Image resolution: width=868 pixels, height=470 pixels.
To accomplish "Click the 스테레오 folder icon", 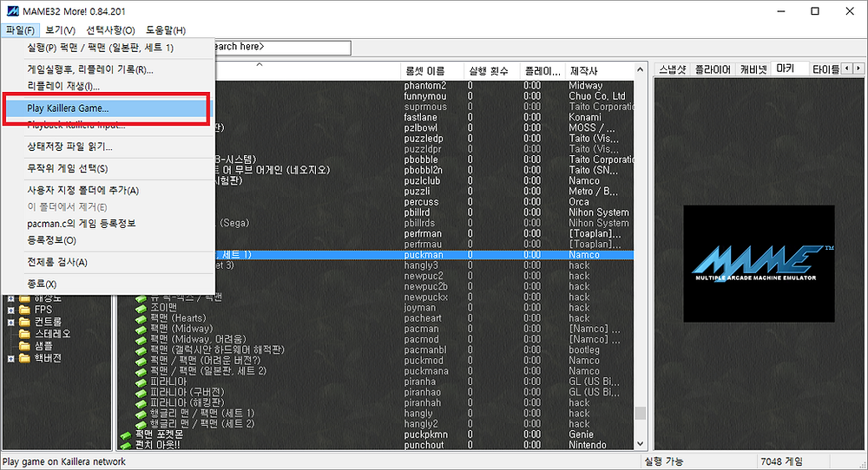I will [24, 334].
